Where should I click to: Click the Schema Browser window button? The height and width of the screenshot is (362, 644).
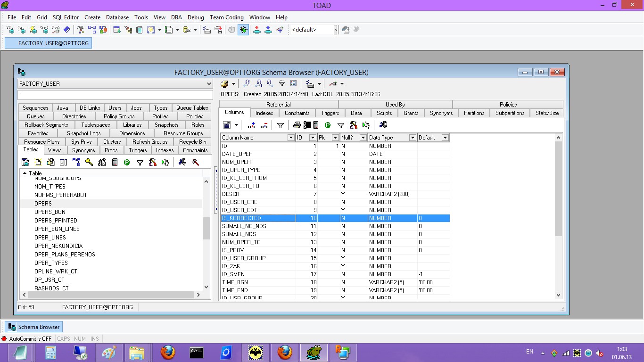click(x=33, y=327)
